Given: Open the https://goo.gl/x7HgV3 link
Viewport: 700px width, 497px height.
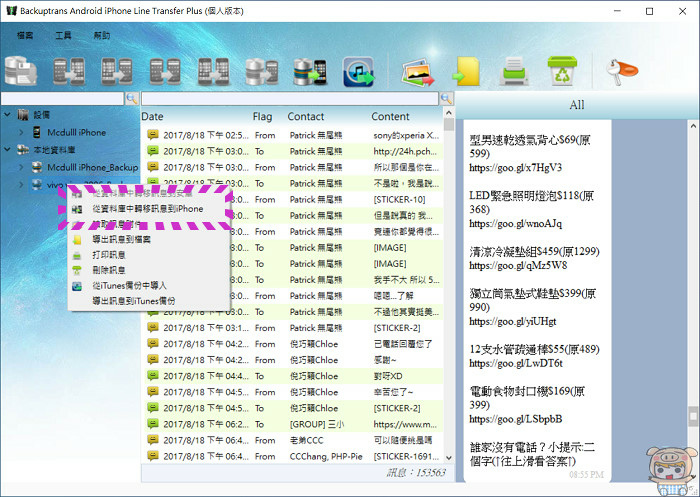Looking at the screenshot, I should coord(515,168).
